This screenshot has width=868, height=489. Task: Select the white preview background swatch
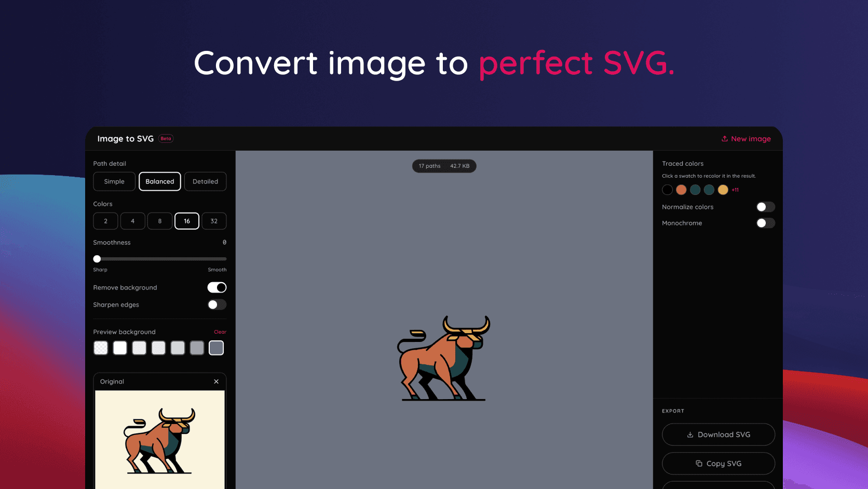[x=120, y=348]
